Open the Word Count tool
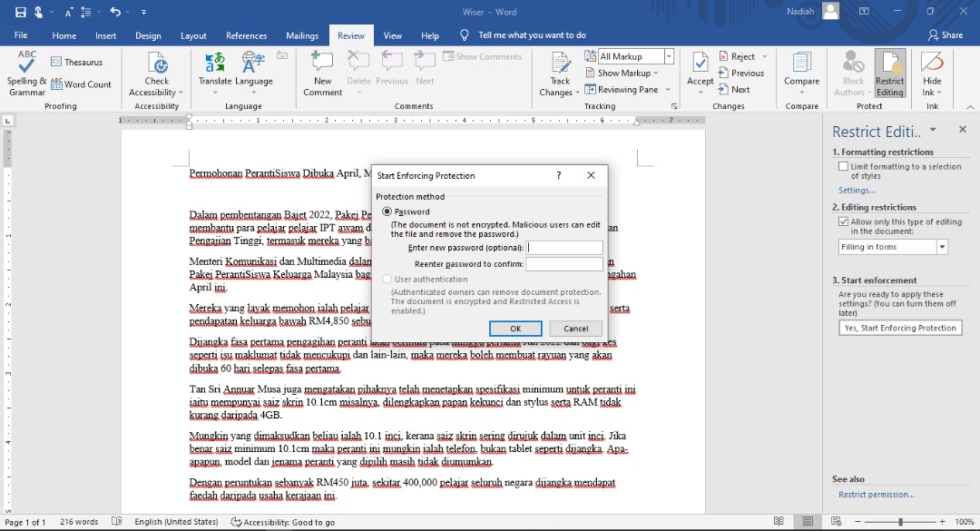Image resolution: width=980 pixels, height=531 pixels. click(82, 84)
